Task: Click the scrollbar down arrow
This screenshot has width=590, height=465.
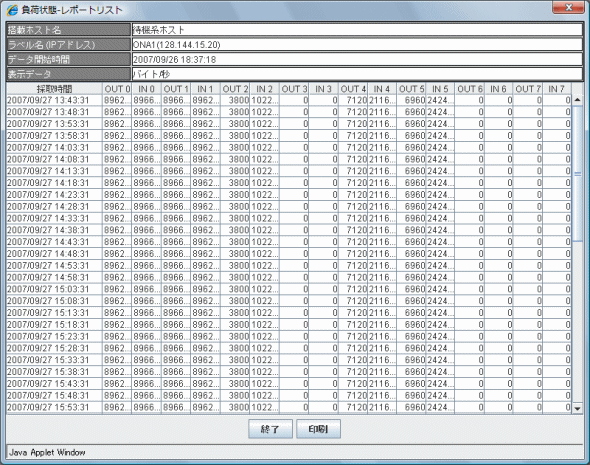Action: [x=578, y=408]
